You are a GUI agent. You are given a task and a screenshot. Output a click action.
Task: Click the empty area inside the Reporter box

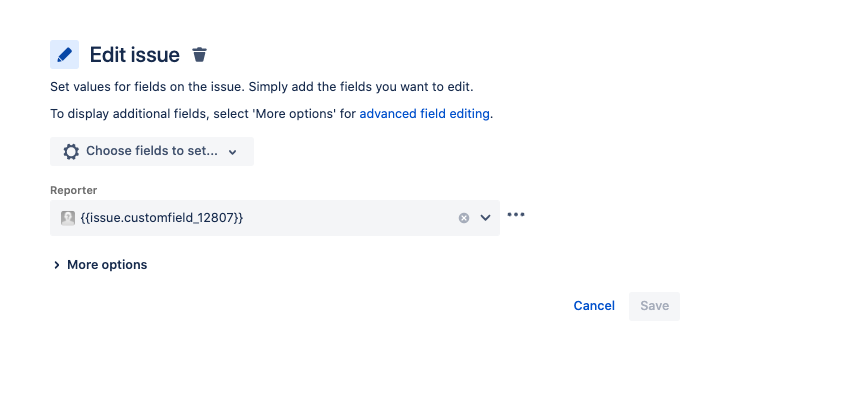coord(348,218)
